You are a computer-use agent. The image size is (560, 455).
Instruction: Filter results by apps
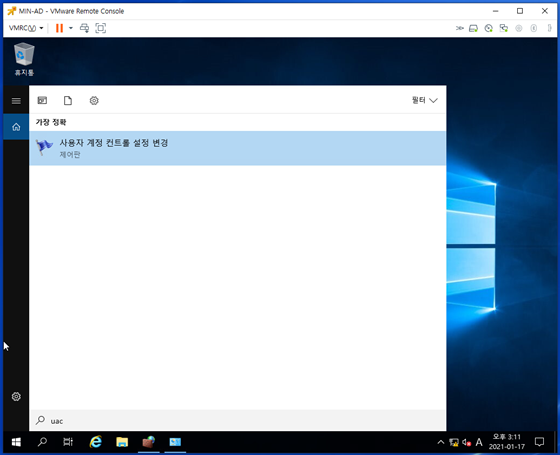pos(42,100)
